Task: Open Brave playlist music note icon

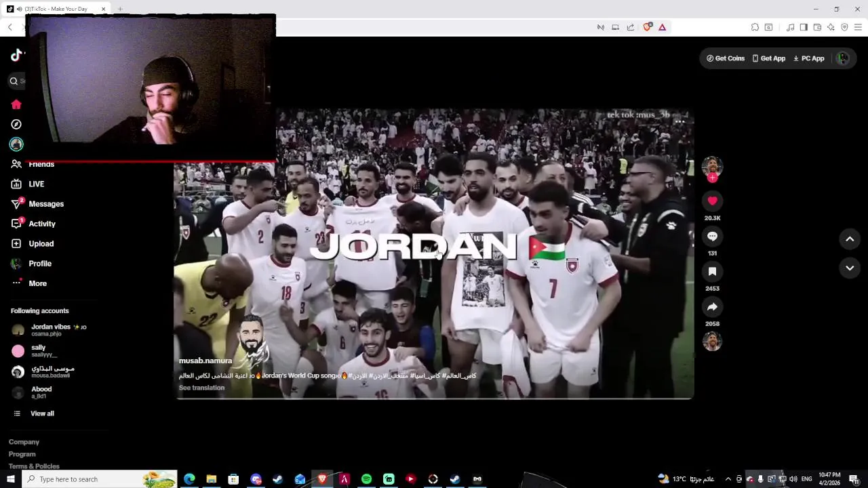Action: [790, 27]
